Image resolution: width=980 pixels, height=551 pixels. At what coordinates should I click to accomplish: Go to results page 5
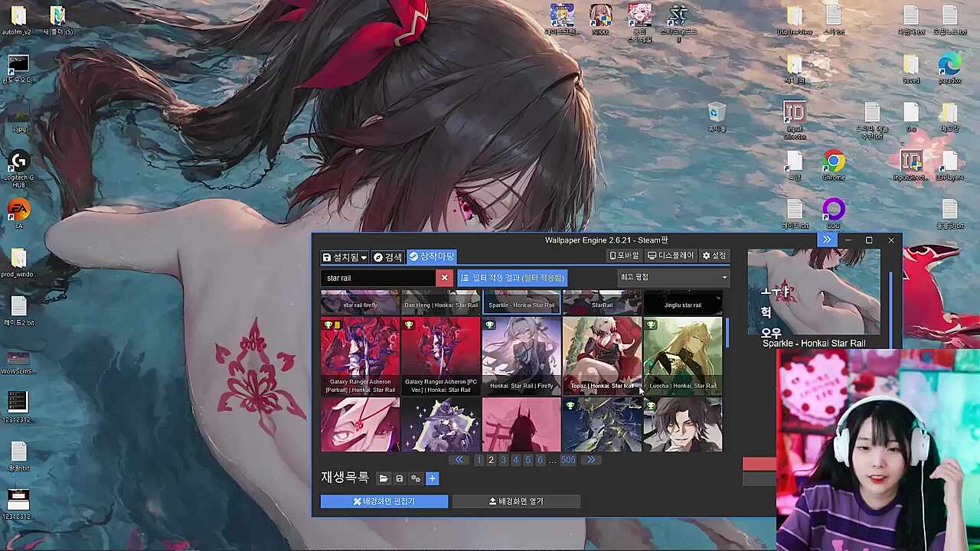528,460
